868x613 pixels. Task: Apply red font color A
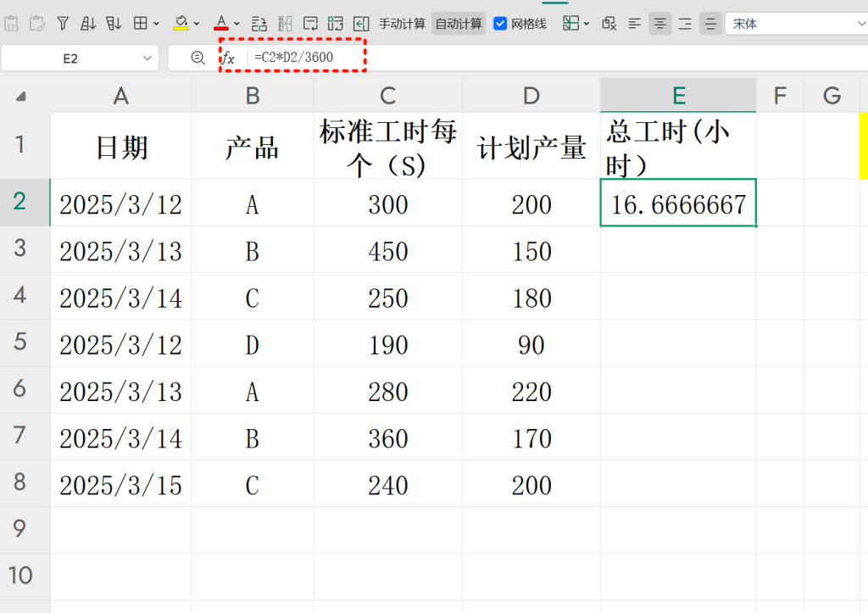[x=221, y=23]
